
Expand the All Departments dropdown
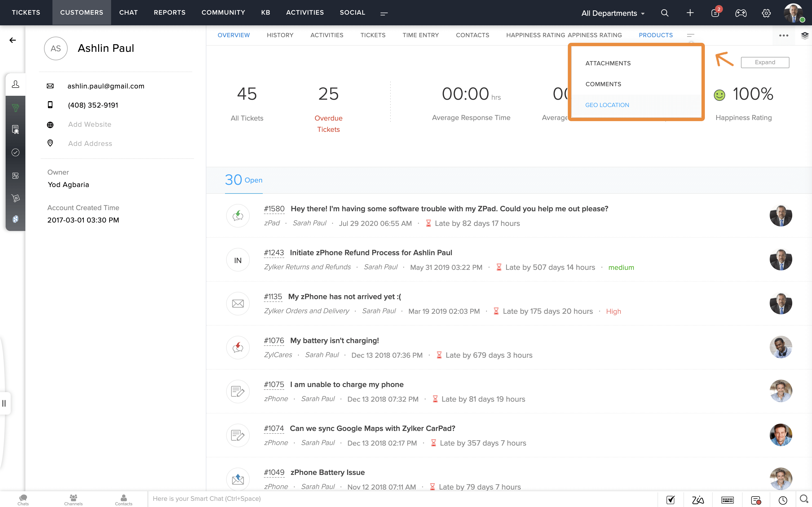click(x=613, y=13)
